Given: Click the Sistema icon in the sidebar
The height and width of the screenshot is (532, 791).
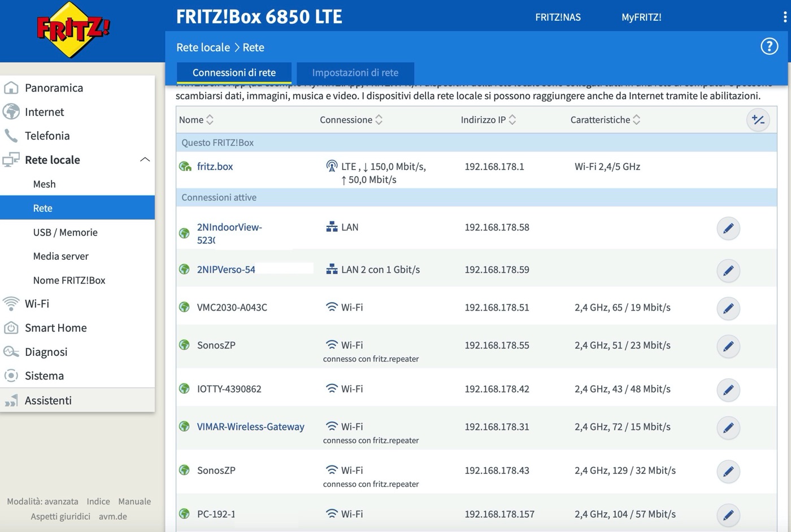Looking at the screenshot, I should click(11, 376).
